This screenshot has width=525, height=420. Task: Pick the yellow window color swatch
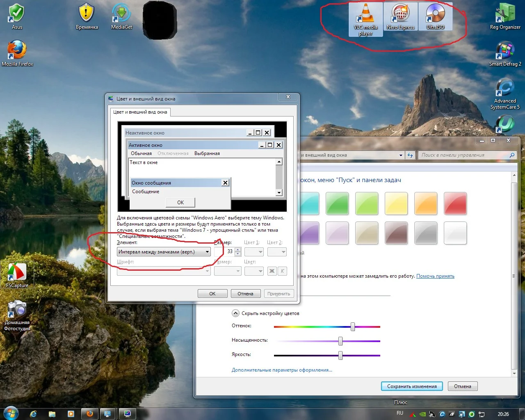tap(396, 203)
